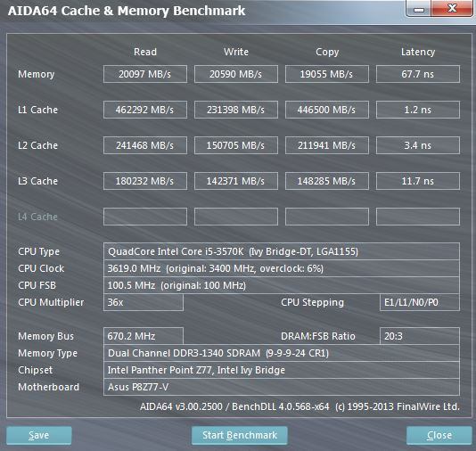Screen dimensions: 476x451
Task: Click the Copy column header
Action: (327, 53)
